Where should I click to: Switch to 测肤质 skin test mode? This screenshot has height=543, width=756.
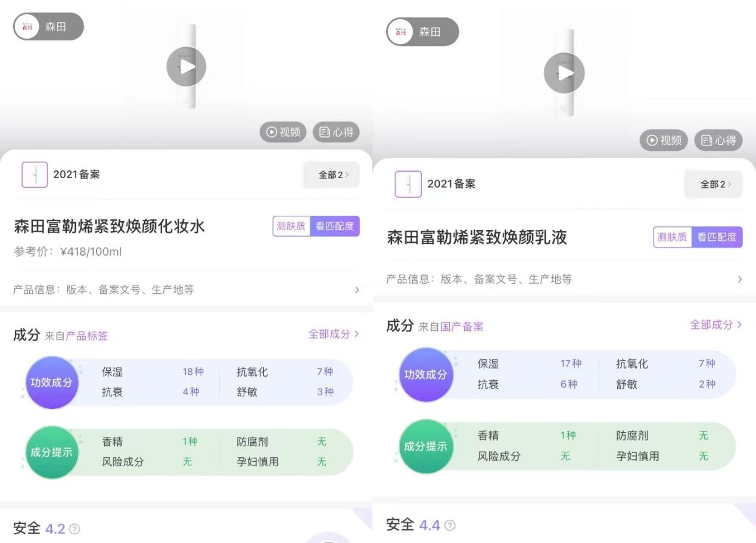click(x=291, y=226)
